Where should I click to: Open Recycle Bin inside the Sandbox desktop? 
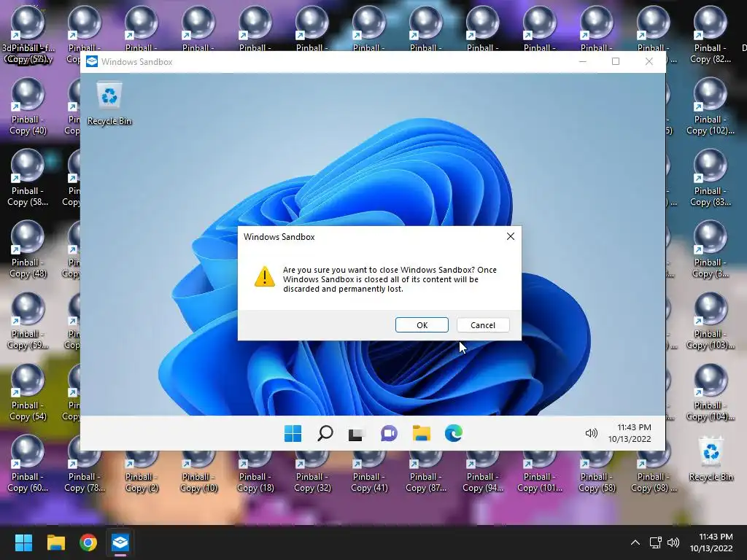point(109,104)
